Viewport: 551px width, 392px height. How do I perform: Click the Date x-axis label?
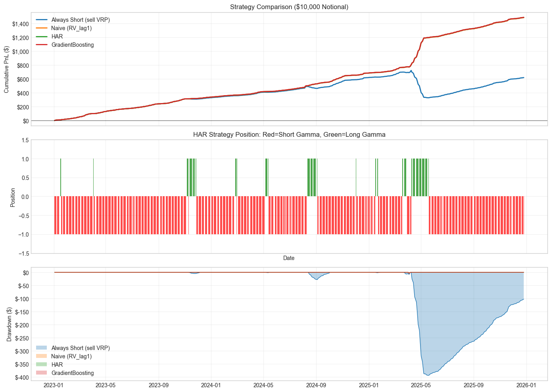tap(289, 258)
